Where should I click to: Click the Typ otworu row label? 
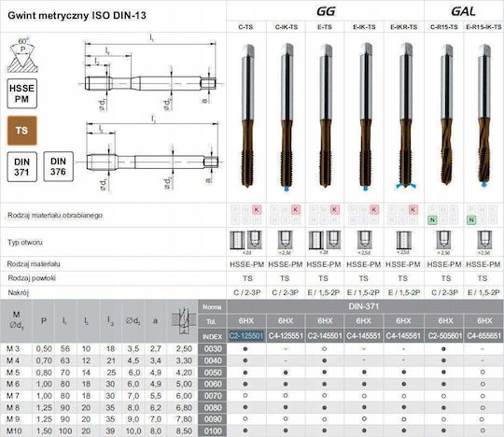[x=25, y=242]
